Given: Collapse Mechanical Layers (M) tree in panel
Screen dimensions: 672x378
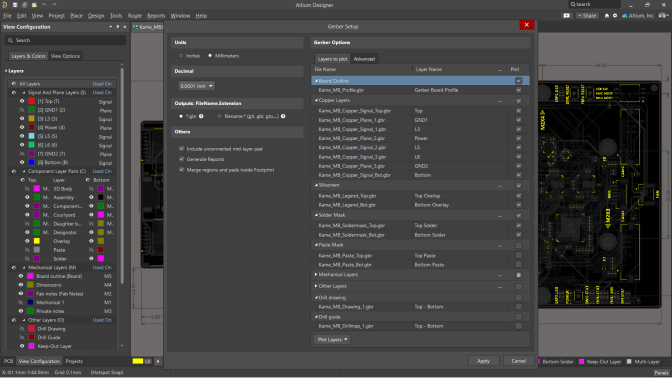Looking at the screenshot, I should point(24,267).
